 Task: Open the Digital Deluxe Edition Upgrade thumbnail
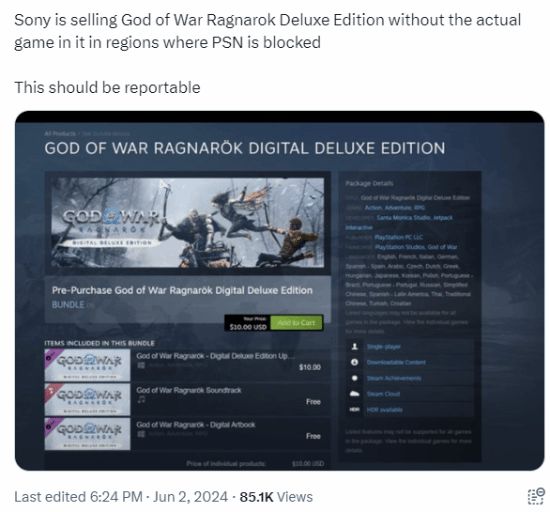[87, 365]
